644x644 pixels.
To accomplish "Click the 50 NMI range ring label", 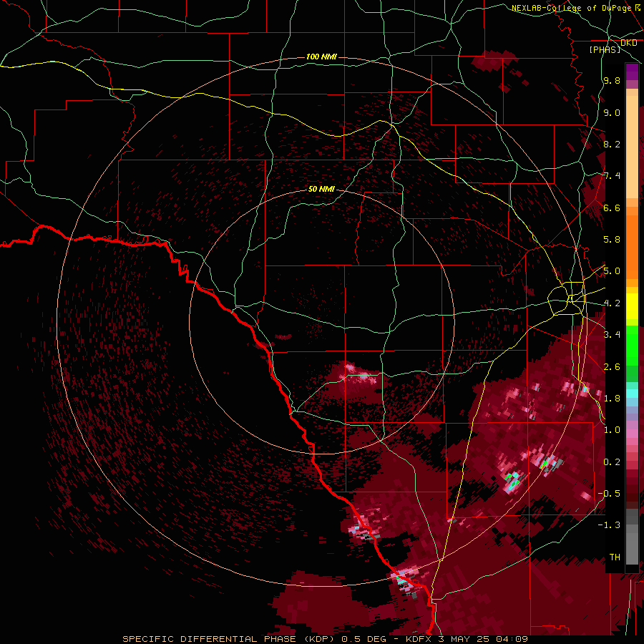I will [321, 189].
